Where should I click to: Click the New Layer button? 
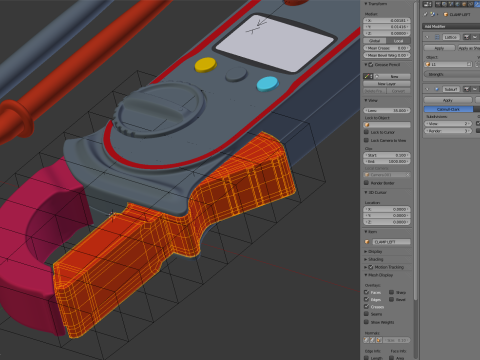point(387,84)
